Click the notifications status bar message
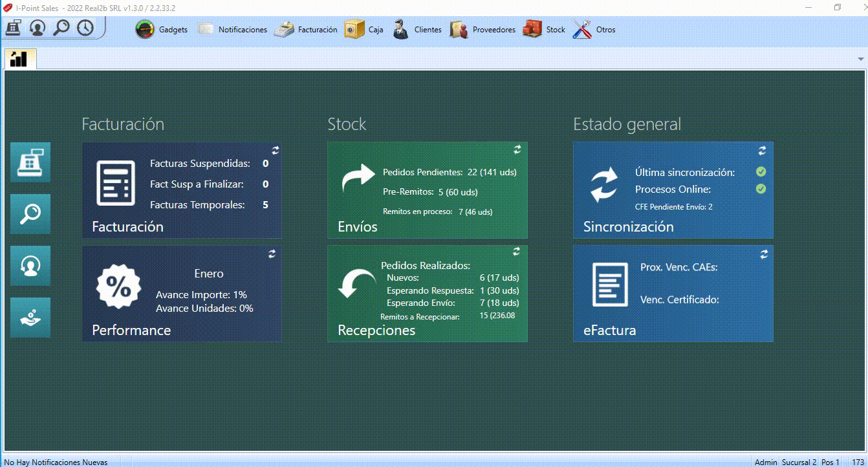This screenshot has height=467, width=868. point(56,462)
